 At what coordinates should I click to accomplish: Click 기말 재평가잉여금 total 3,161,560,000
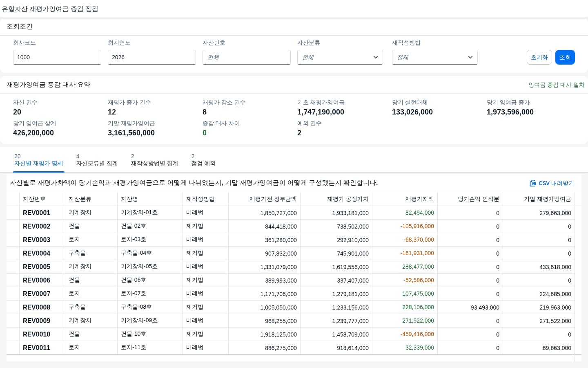coord(131,133)
